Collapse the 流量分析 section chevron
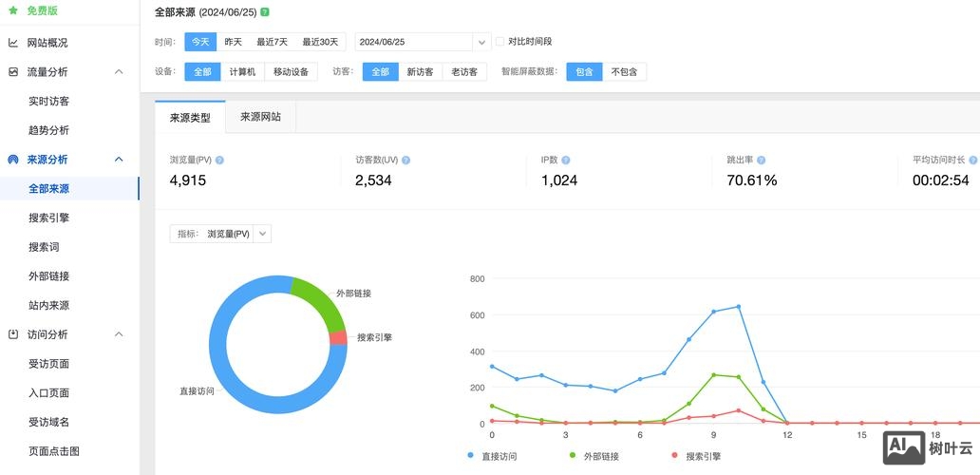The width and height of the screenshot is (980, 475). [x=119, y=72]
